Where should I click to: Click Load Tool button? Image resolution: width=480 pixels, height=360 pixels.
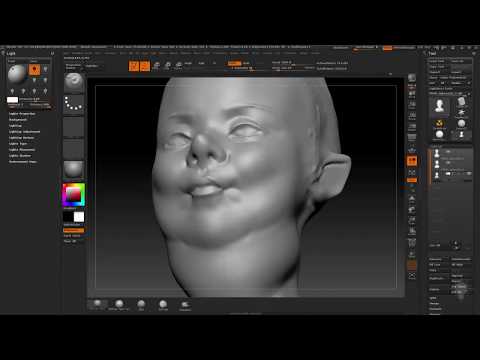click(x=436, y=61)
